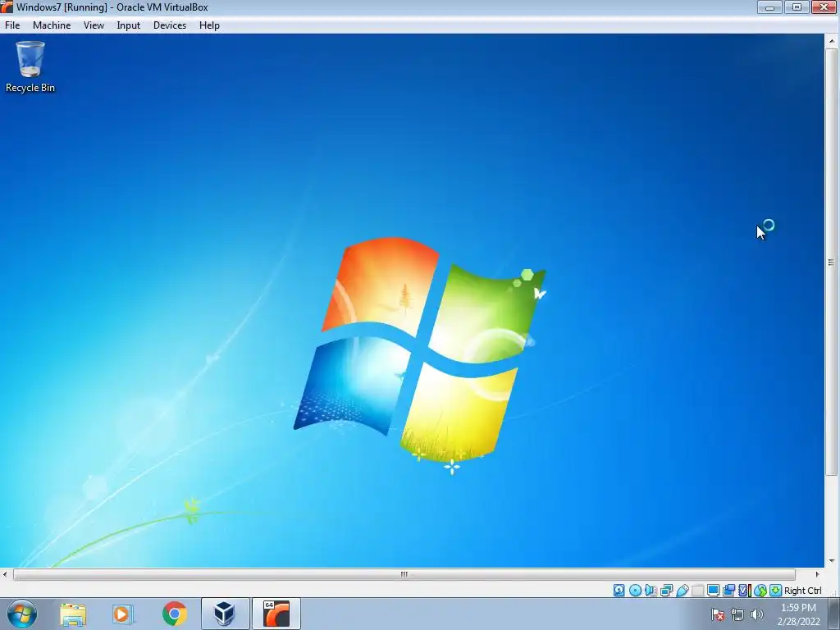Screen dimensions: 840x630
Task: Click the Right Ctrl host key label
Action: point(802,591)
